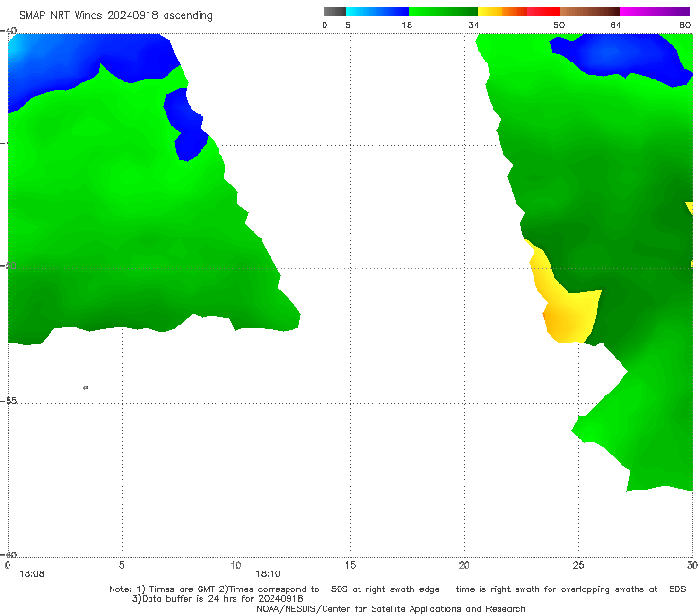Click the blue low-wind area in the top-right swath
The width and height of the screenshot is (700, 615).
click(621, 56)
